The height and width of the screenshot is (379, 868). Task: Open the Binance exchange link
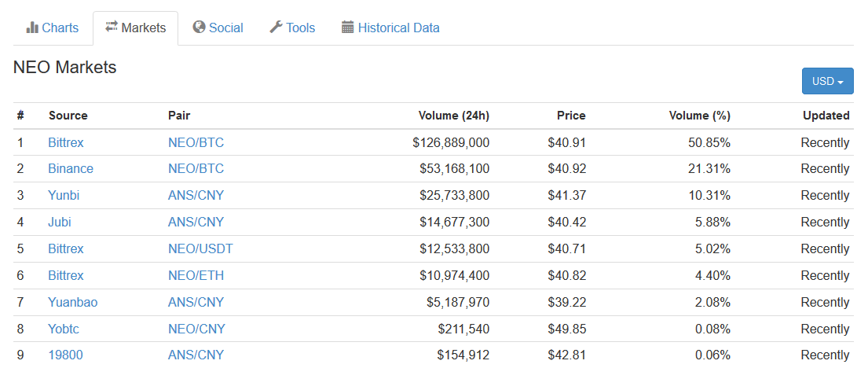point(71,168)
